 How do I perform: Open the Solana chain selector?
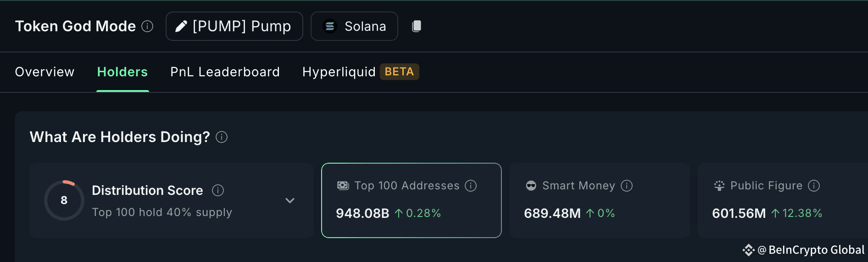[x=354, y=26]
